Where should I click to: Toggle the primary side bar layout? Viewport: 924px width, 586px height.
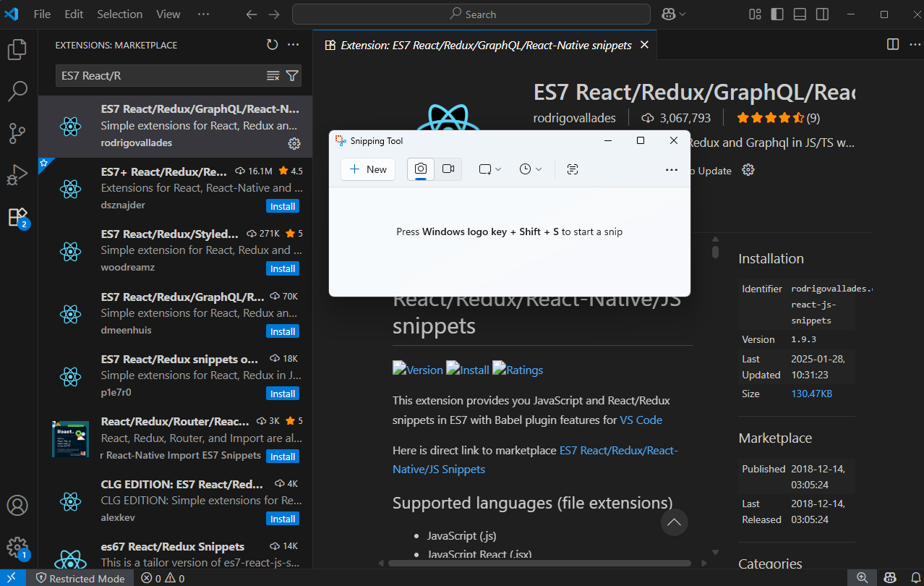(777, 14)
